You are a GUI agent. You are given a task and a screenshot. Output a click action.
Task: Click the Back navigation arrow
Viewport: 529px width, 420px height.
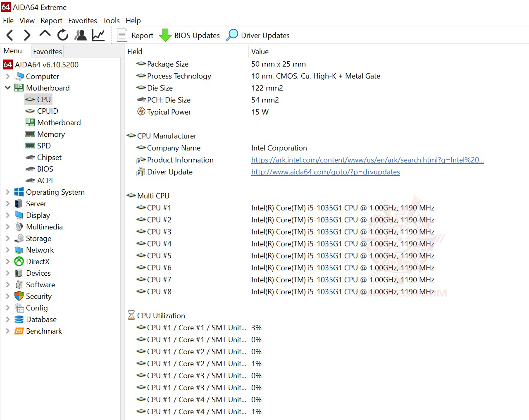tap(10, 35)
